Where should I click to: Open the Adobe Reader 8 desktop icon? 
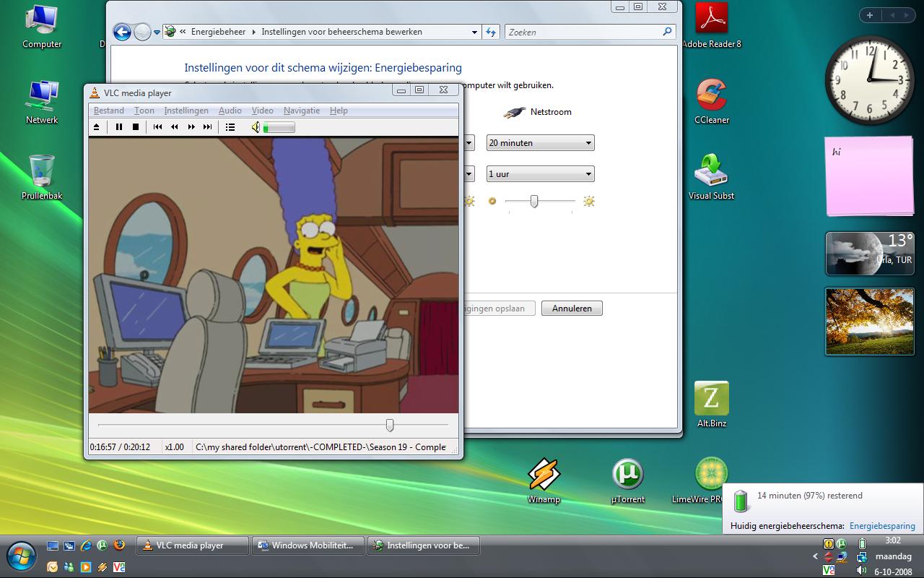tap(712, 27)
